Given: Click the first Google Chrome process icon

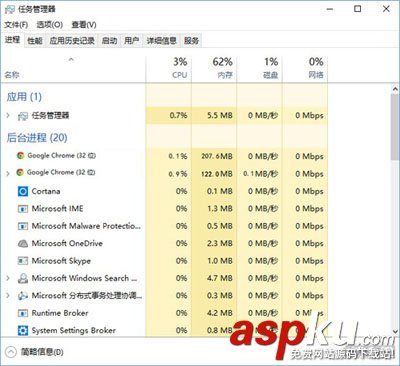Looking at the screenshot, I should [21, 155].
